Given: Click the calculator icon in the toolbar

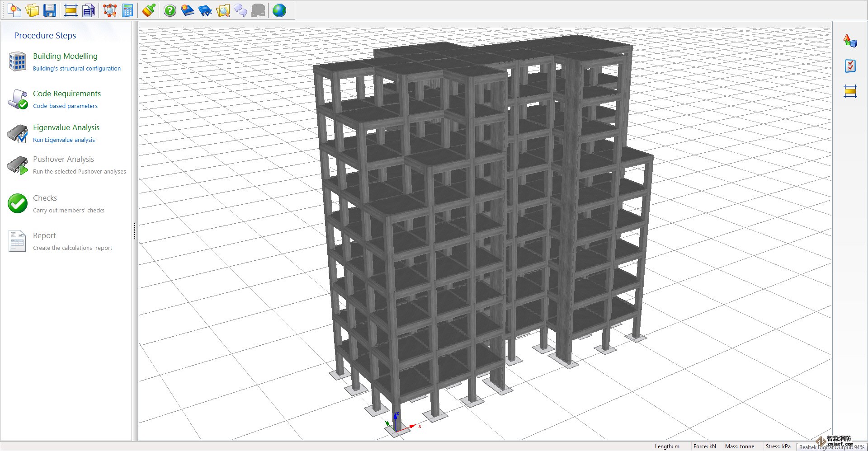Looking at the screenshot, I should pos(127,10).
